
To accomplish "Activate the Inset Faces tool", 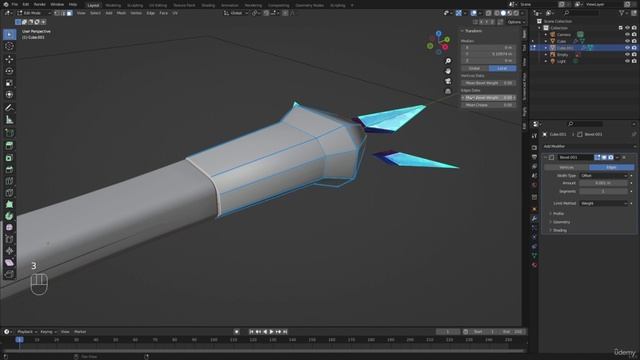I will (9, 158).
